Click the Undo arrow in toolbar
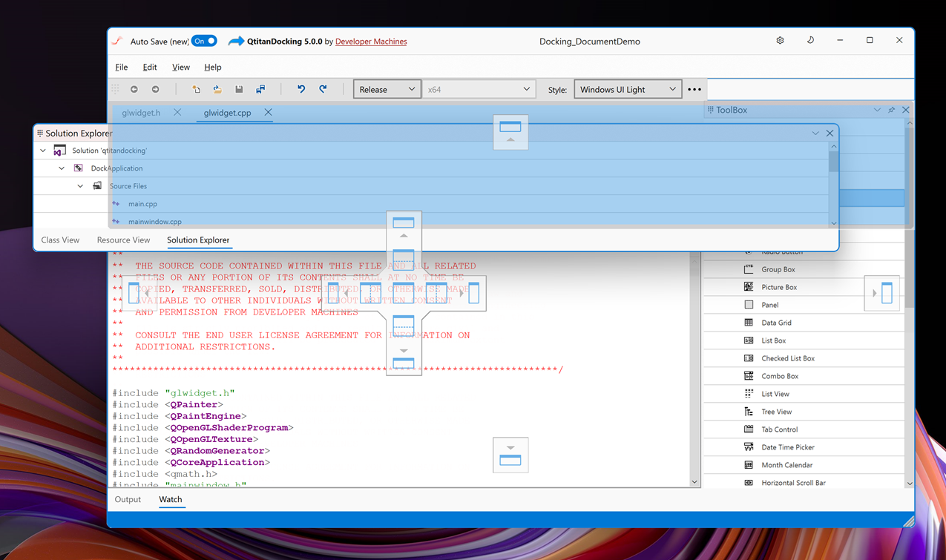Image resolution: width=946 pixels, height=560 pixels. click(x=301, y=89)
